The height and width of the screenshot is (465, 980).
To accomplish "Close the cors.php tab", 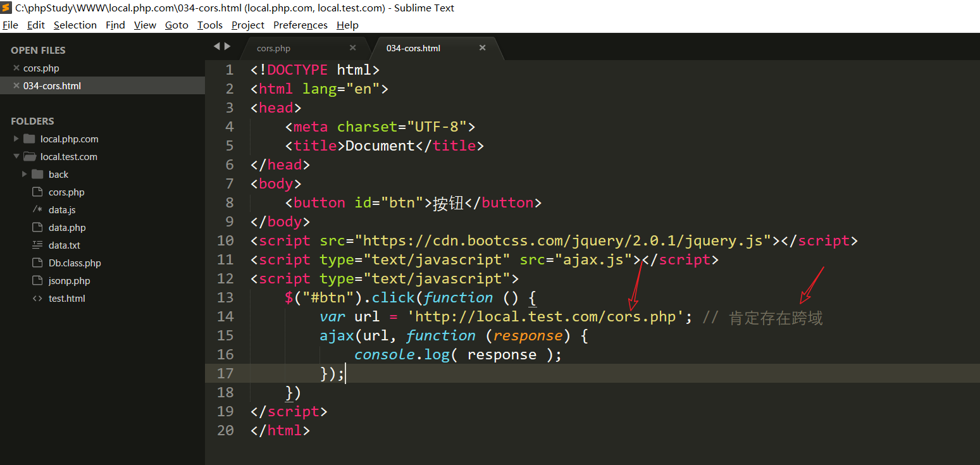I will click(353, 48).
